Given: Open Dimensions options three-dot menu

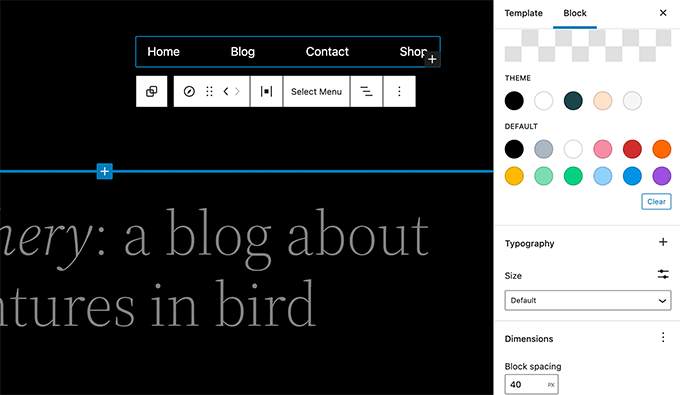Looking at the screenshot, I should coord(663,337).
